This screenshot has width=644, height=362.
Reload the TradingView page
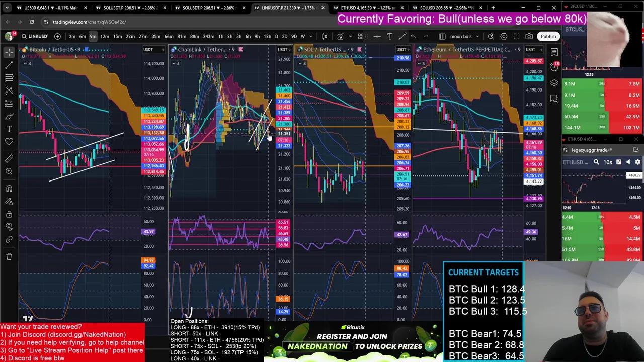32,22
